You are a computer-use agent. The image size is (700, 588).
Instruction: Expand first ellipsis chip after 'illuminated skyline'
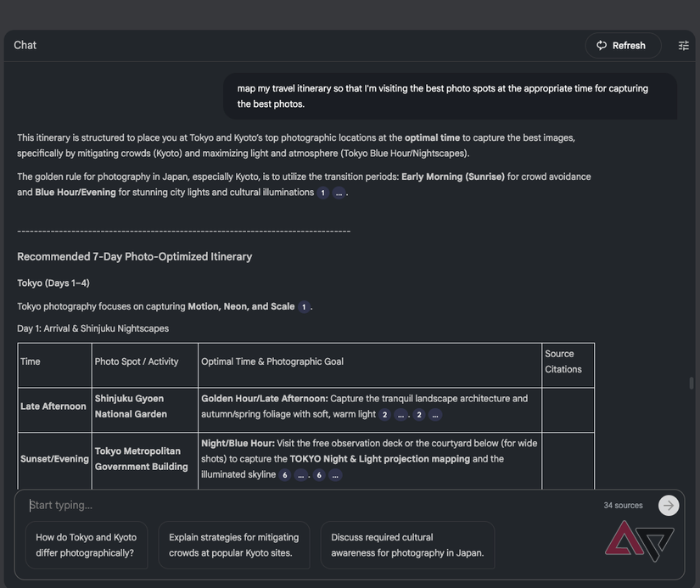300,475
